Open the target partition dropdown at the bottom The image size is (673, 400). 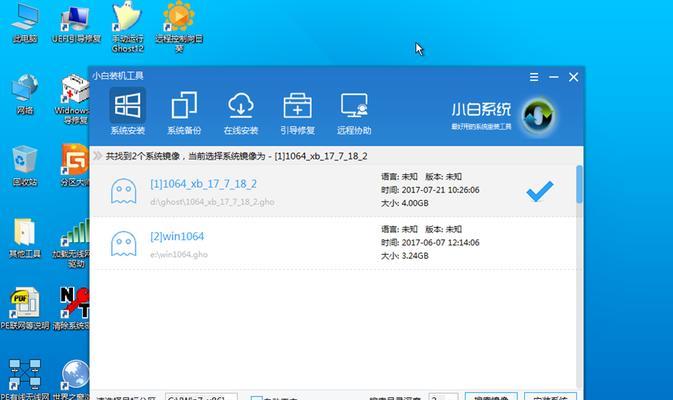(x=201, y=397)
